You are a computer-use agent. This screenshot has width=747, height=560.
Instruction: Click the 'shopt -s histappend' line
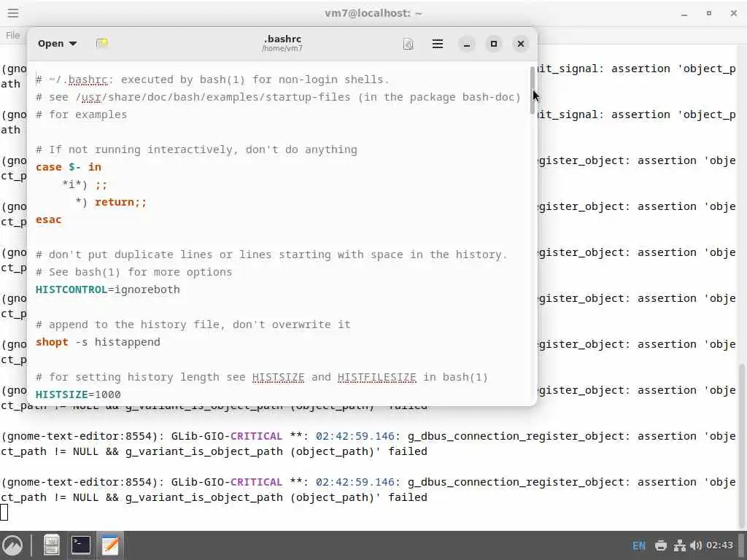pyautogui.click(x=98, y=342)
